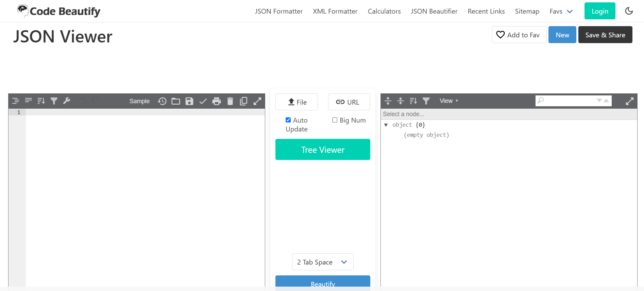Open the 2 Tab Space dropdown
Screen dimensions: 644x291
click(322, 262)
